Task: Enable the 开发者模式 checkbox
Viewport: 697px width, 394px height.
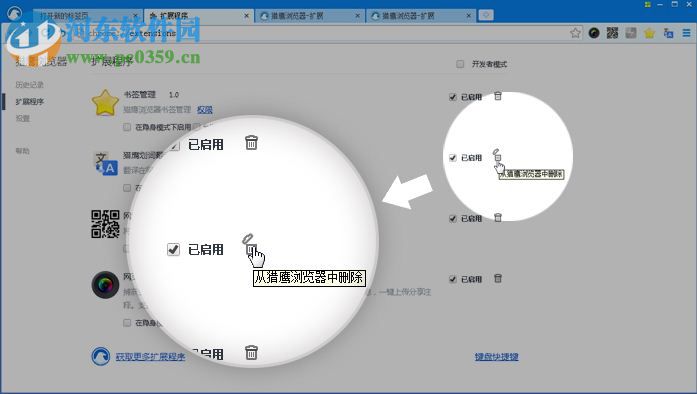Action: 460,64
